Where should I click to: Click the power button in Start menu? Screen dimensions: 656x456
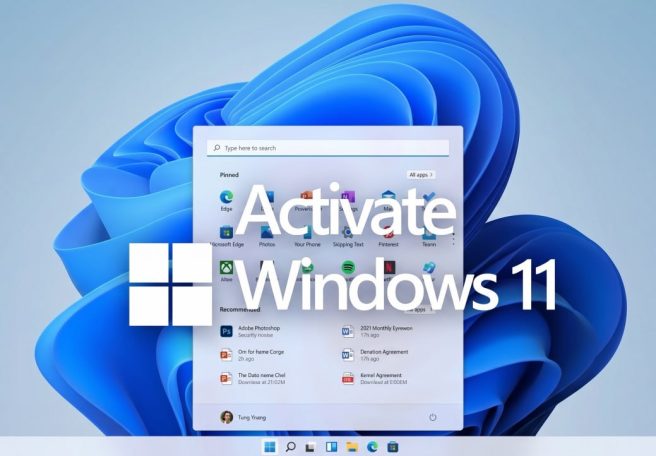433,417
